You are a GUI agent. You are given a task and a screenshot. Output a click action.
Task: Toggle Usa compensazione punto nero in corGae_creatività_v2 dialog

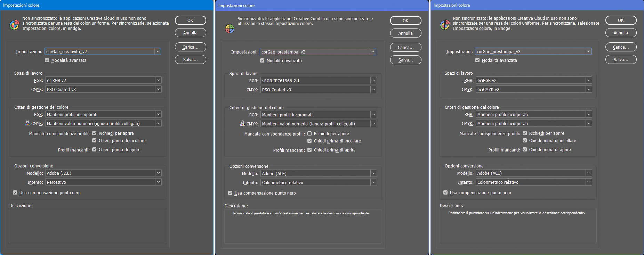coord(15,192)
